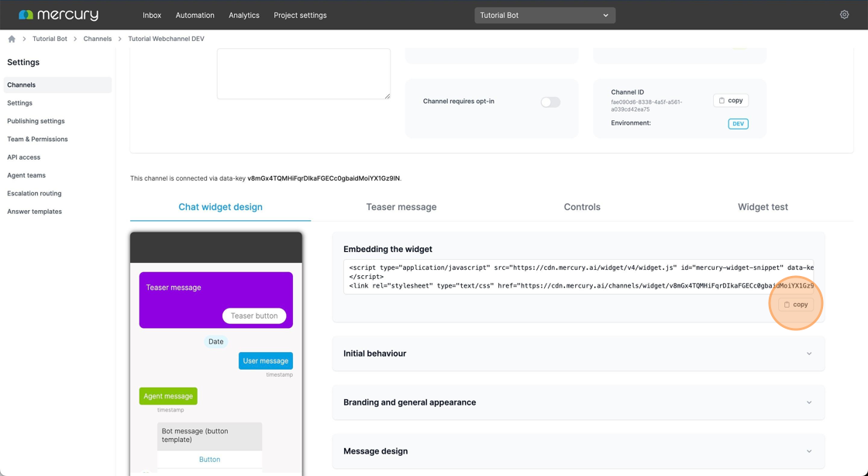
Task: Select Channels in Settings sidebar
Action: (x=57, y=85)
